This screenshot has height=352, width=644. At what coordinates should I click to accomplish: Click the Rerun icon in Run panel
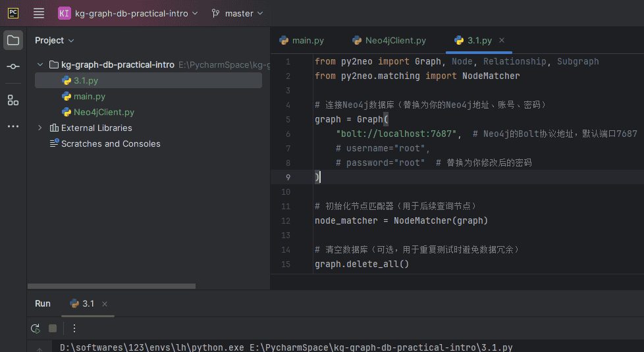(x=36, y=328)
